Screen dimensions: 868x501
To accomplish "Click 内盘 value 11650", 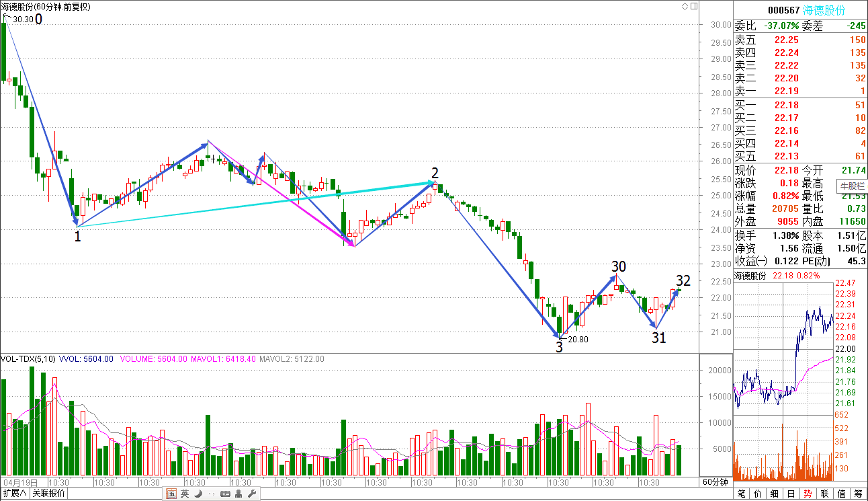I will tap(853, 222).
